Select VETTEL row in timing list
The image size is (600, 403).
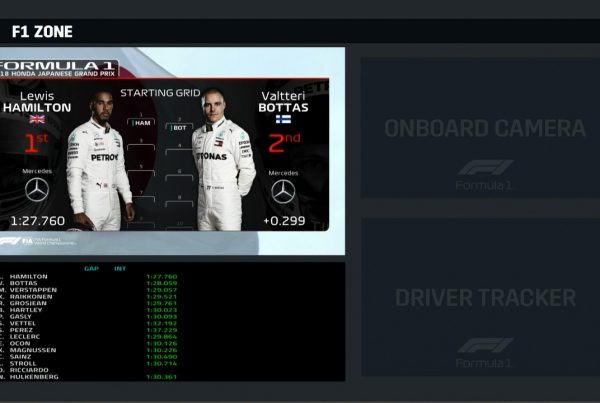pyautogui.click(x=89, y=323)
